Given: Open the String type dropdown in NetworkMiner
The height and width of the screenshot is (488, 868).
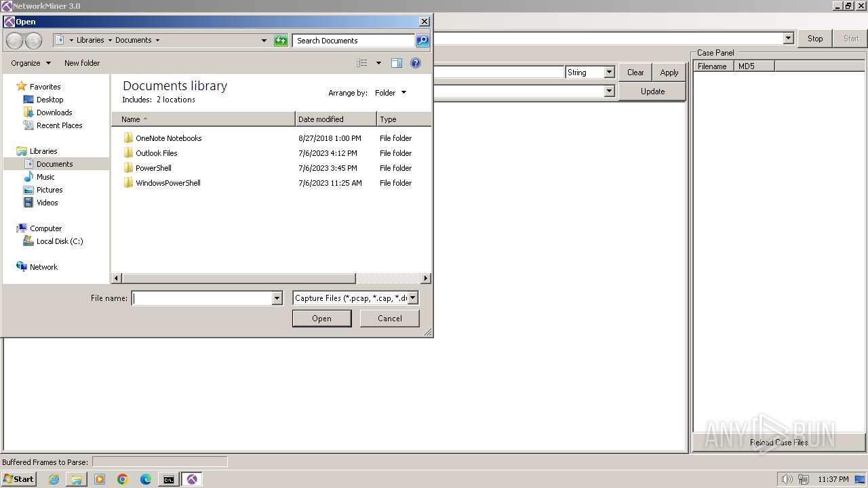Looking at the screenshot, I should (609, 73).
